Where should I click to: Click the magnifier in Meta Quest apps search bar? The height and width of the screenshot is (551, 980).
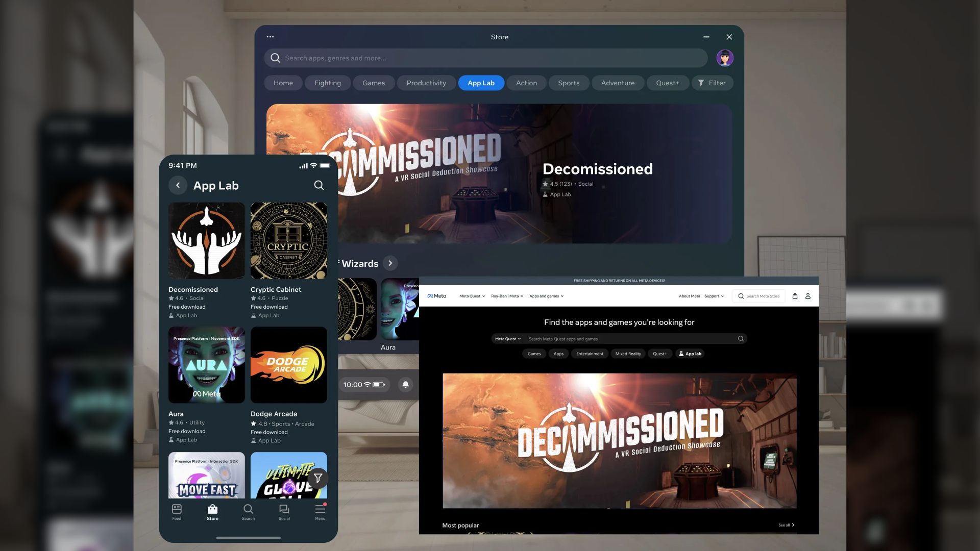[741, 339]
